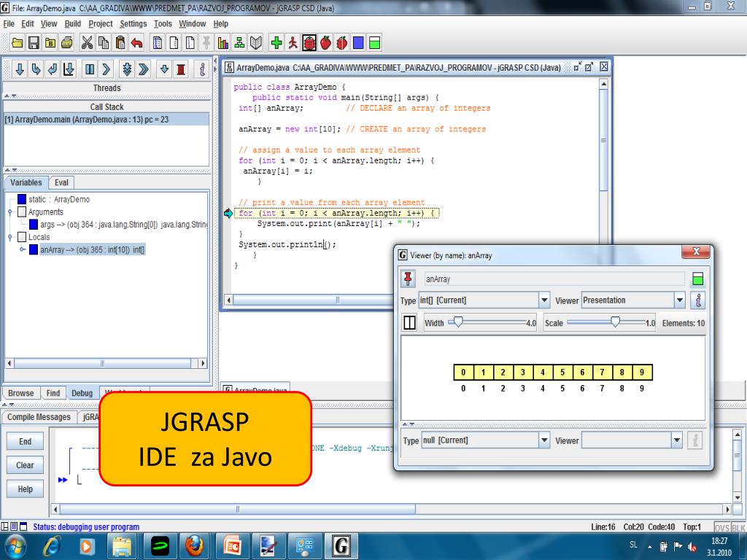
Task: Pause the debugged program
Action: click(90, 69)
